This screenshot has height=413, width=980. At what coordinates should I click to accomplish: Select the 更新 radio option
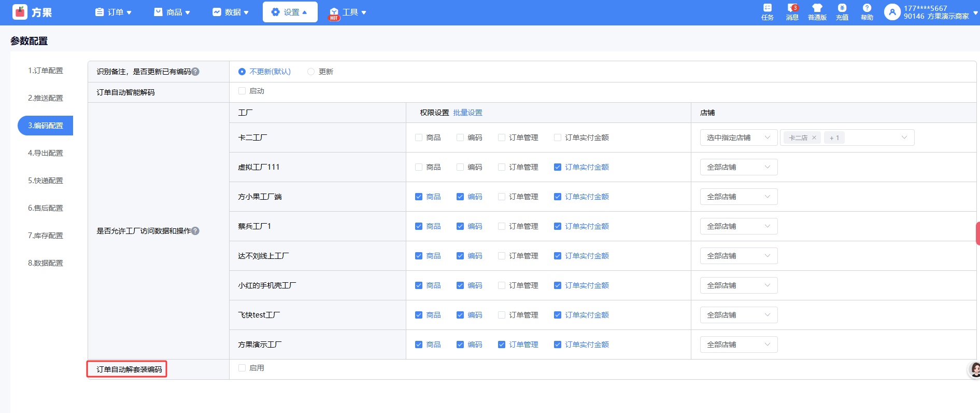point(311,72)
